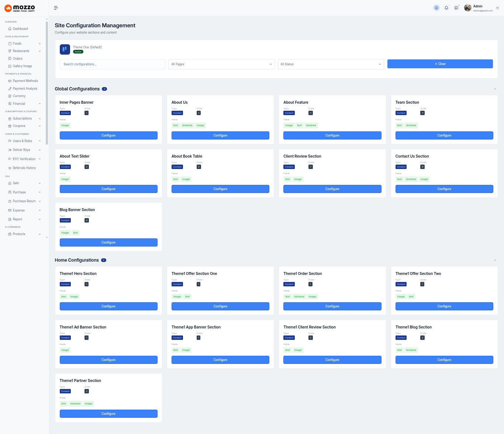This screenshot has height=434, width=504.
Task: Click the Search configurations field
Action: point(113,64)
